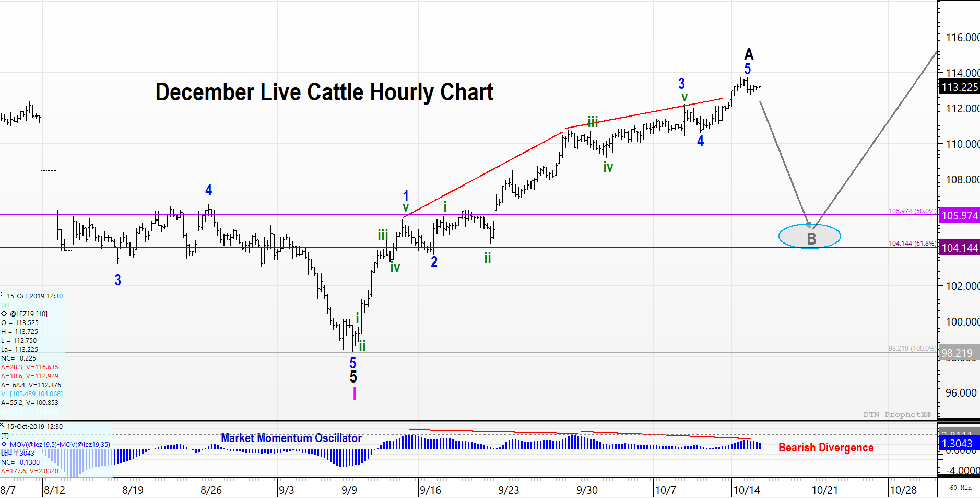Click the 9/30 date axis label

587,490
